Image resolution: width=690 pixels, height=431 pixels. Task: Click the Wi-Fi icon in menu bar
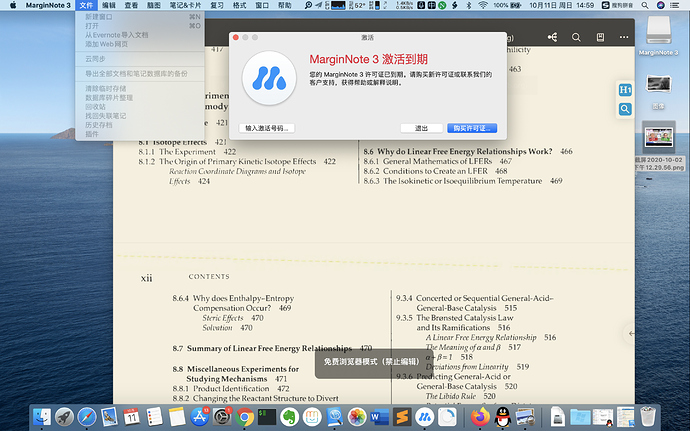[x=483, y=5]
